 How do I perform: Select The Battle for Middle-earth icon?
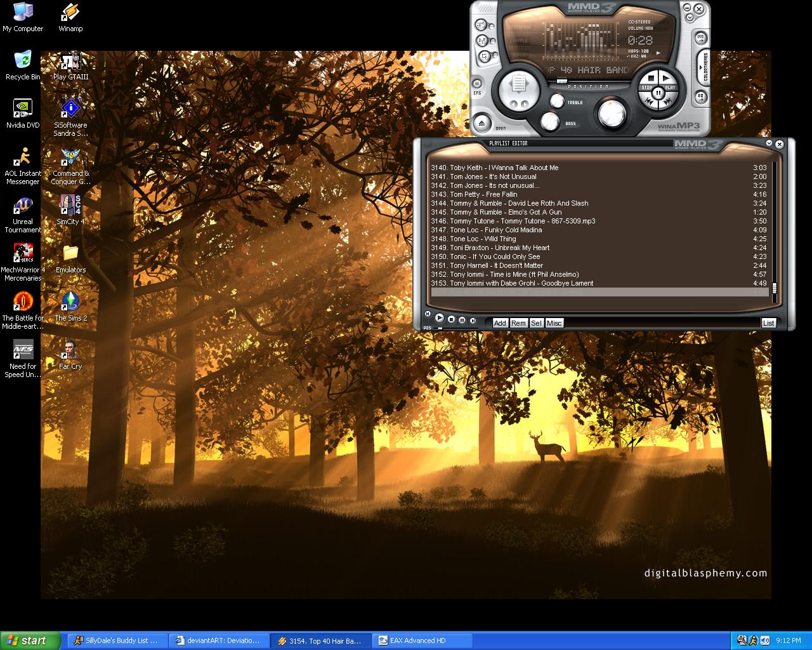23,310
